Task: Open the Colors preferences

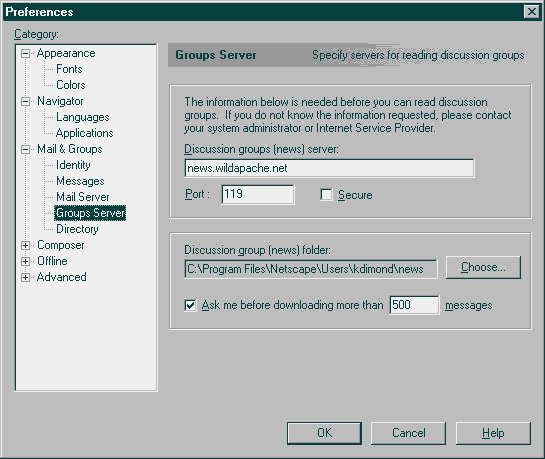Action: click(x=71, y=85)
